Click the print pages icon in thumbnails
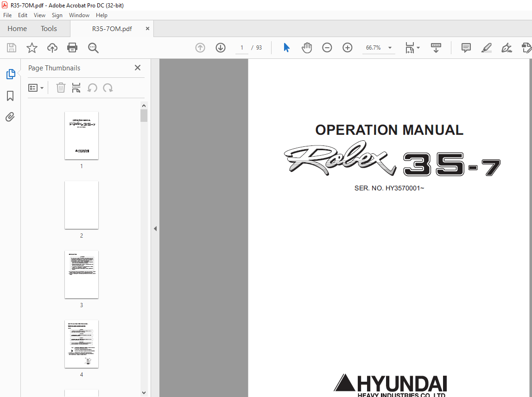This screenshot has height=397, width=532. pos(76,88)
